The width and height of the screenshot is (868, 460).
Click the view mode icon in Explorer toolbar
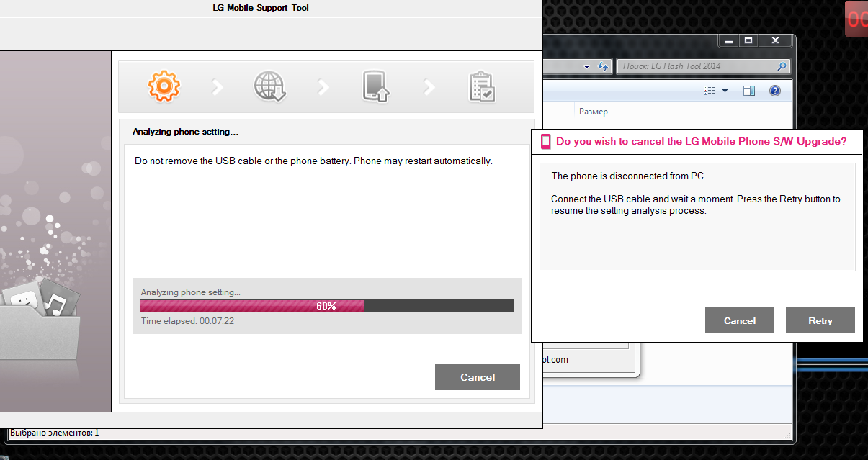(710, 91)
